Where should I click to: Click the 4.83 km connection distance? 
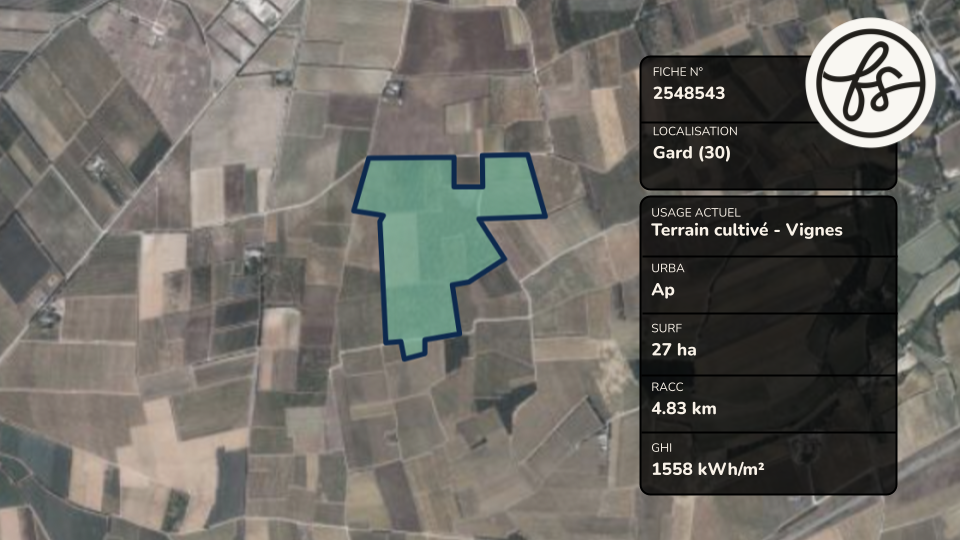[684, 408]
